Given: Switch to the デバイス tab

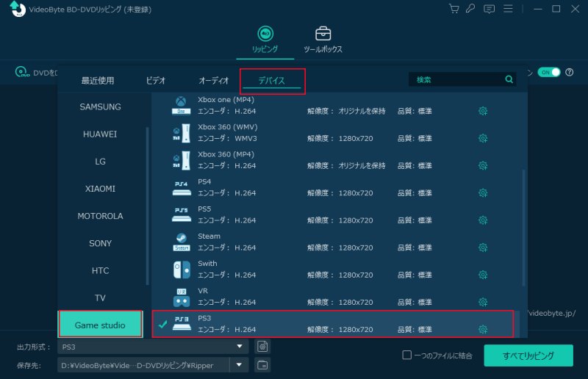Looking at the screenshot, I should click(x=272, y=81).
